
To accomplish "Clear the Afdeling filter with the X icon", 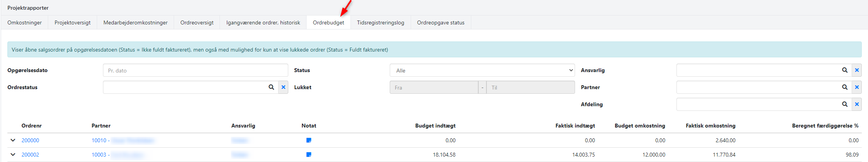I will [857, 104].
